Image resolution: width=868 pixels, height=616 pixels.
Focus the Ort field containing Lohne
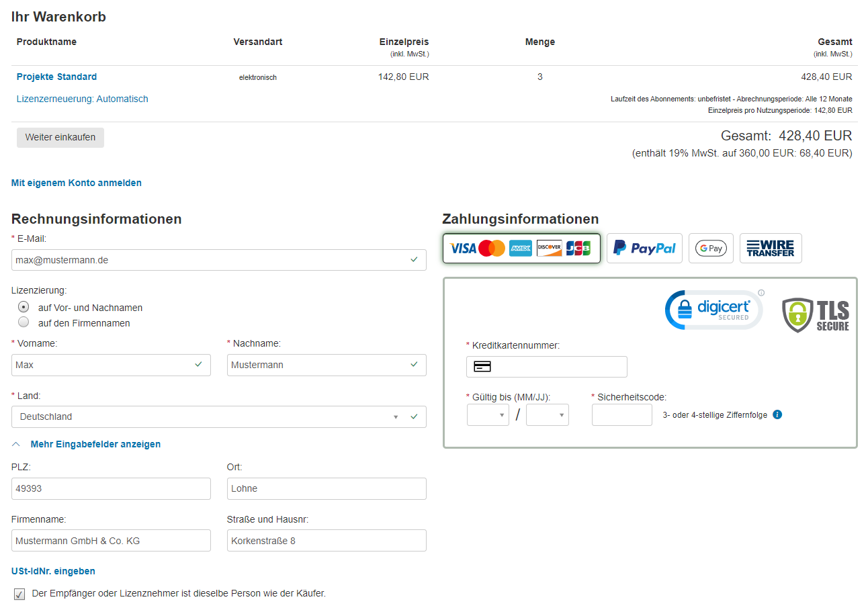327,488
